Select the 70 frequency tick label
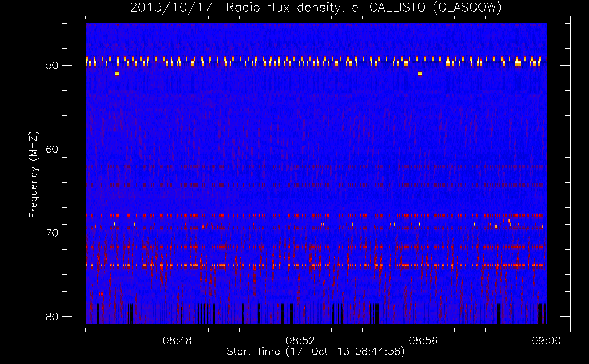Image resolution: width=589 pixels, height=364 pixels. pos(52,233)
